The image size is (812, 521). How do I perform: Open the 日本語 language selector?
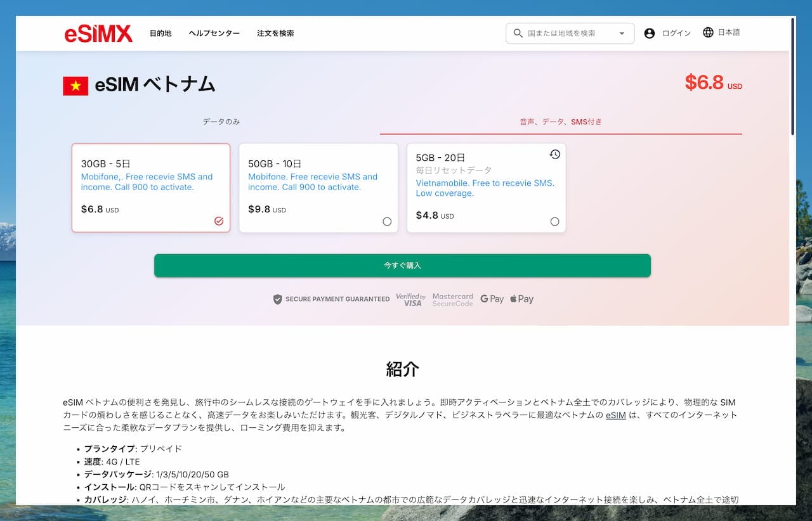click(x=728, y=32)
